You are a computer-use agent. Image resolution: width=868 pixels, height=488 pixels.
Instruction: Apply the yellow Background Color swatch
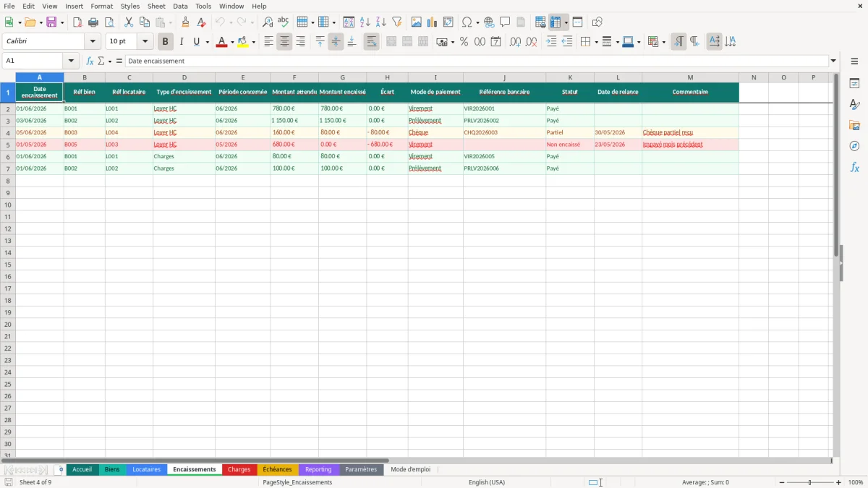pyautogui.click(x=243, y=42)
